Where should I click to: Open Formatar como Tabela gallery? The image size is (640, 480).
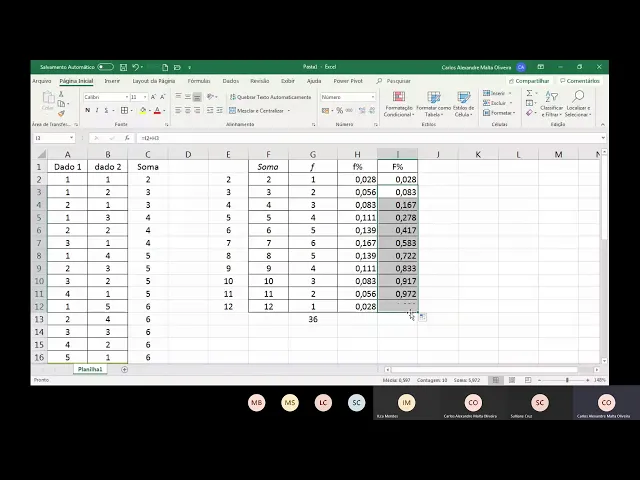(433, 104)
